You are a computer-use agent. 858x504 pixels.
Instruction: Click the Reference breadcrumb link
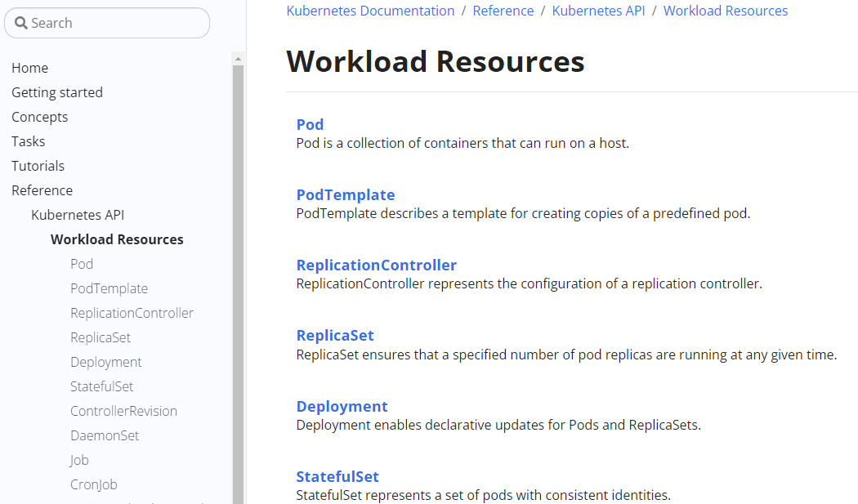coord(503,11)
